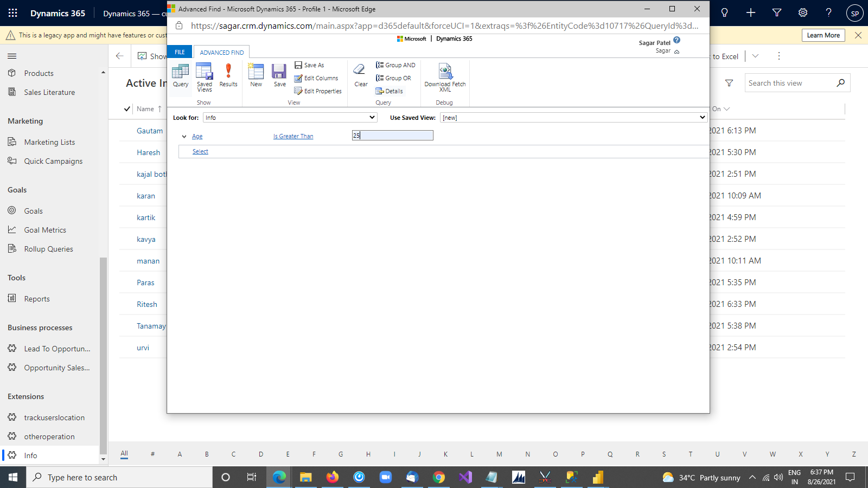
Task: Open Rollup Queries in the sidebar
Action: coord(48,249)
